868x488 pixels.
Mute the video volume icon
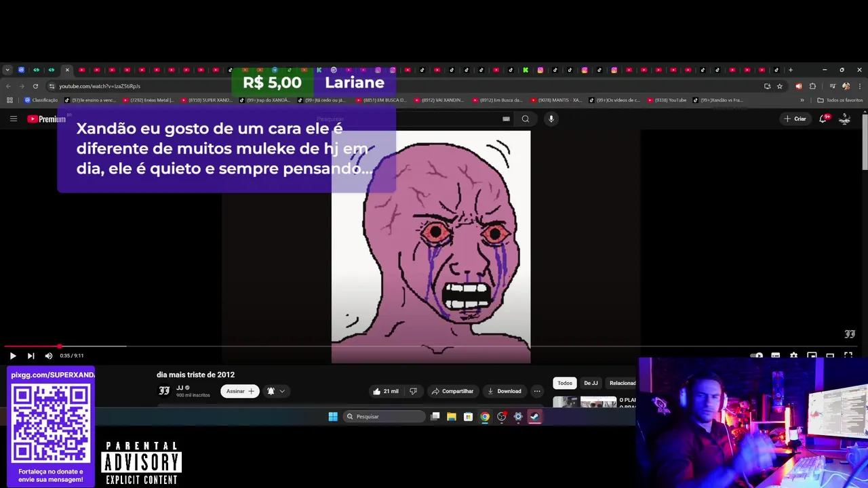tap(49, 356)
